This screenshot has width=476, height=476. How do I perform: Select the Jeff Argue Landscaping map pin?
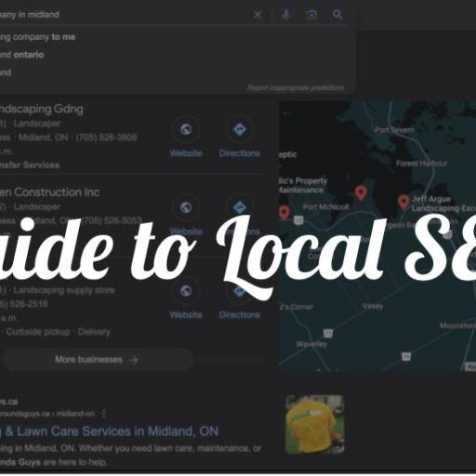pos(403,202)
